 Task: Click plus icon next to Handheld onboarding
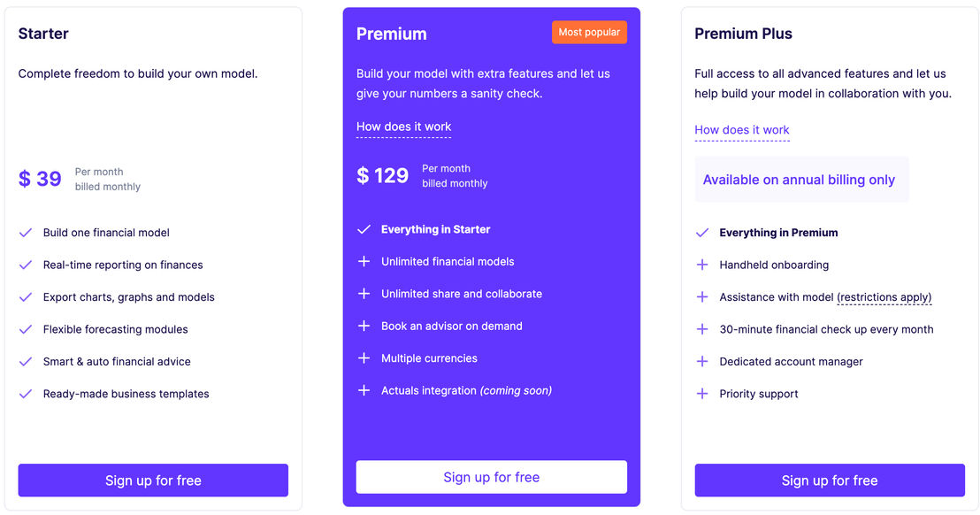click(702, 265)
